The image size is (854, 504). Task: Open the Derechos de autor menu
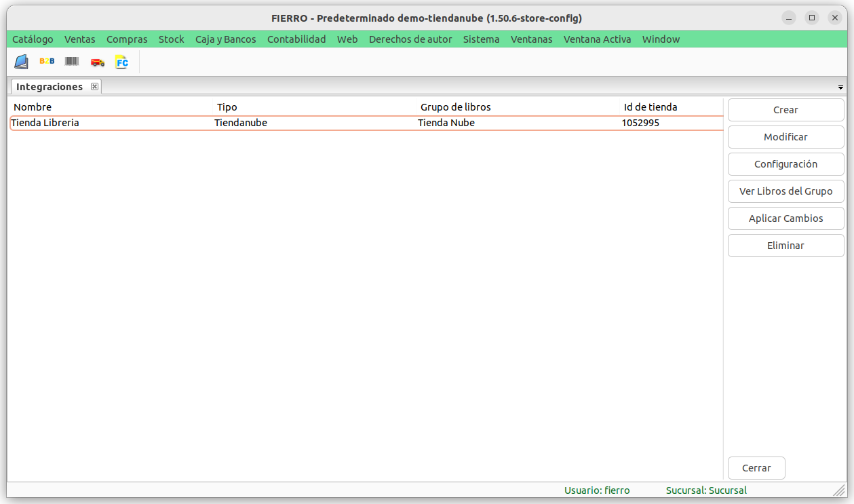coord(410,39)
